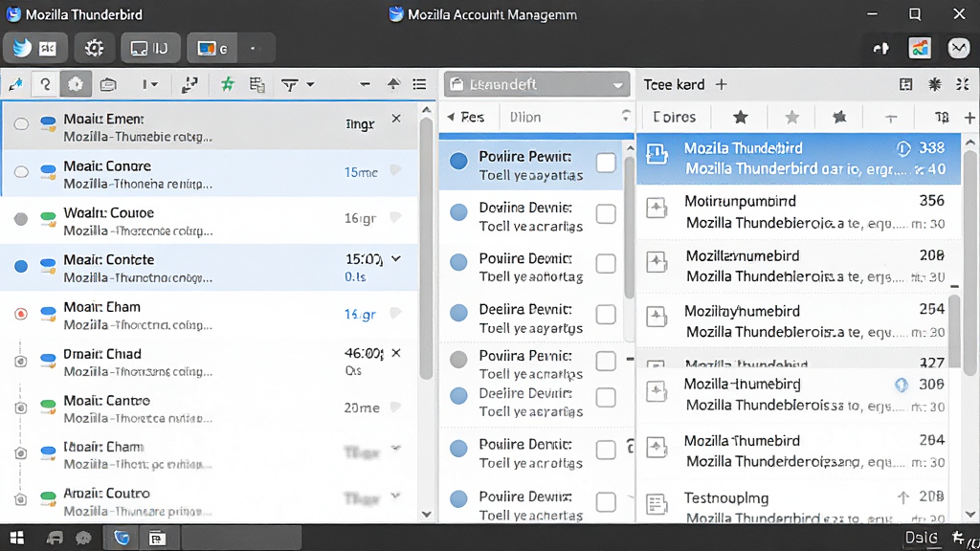
Task: Select the dark star filter tab
Action: pyautogui.click(x=741, y=117)
